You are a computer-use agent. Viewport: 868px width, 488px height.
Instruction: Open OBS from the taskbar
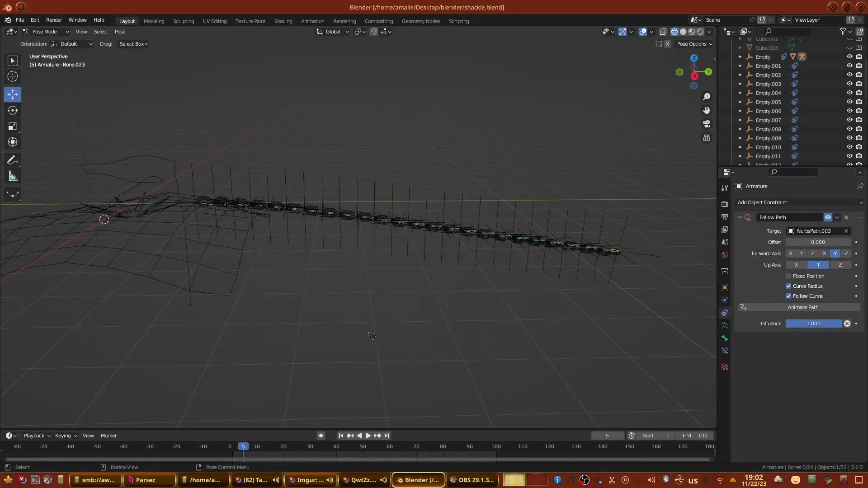coord(472,480)
